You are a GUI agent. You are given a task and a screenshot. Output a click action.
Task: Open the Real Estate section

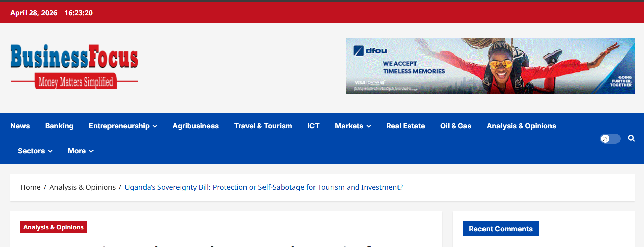(405, 126)
